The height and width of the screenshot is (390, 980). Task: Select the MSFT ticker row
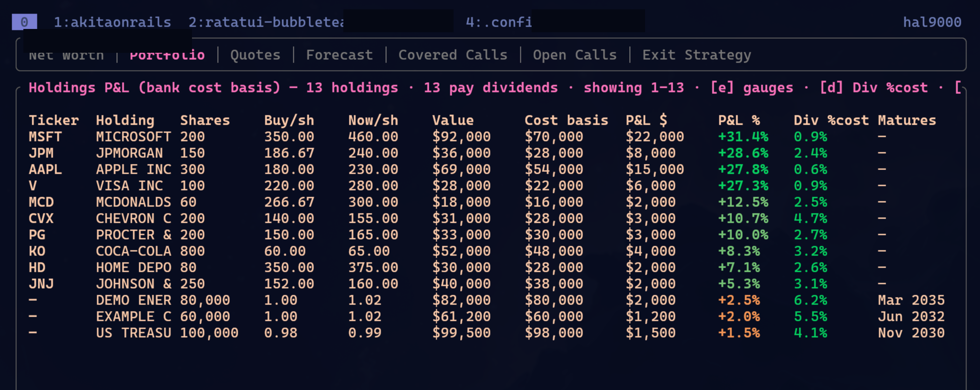[x=487, y=137]
